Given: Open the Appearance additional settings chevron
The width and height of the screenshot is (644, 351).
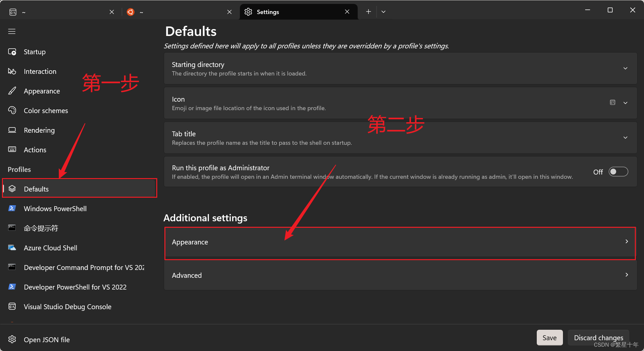Looking at the screenshot, I should coord(627,241).
